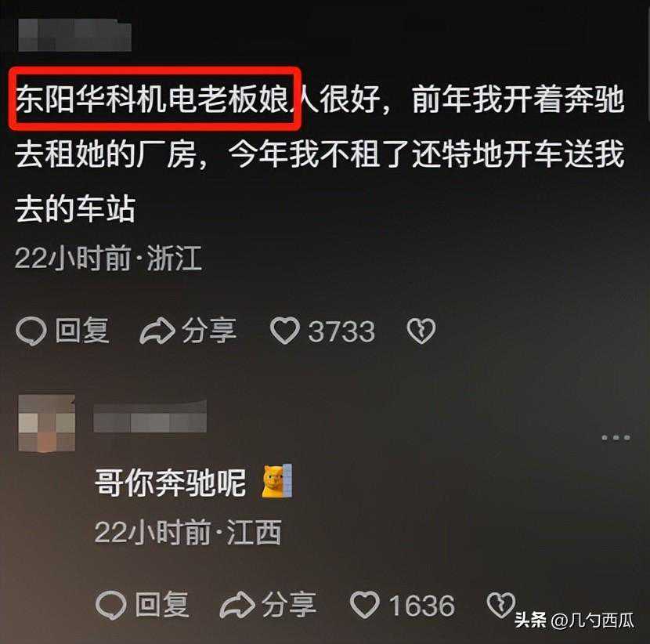Tap the share arrow icon under second comment

tap(237, 605)
